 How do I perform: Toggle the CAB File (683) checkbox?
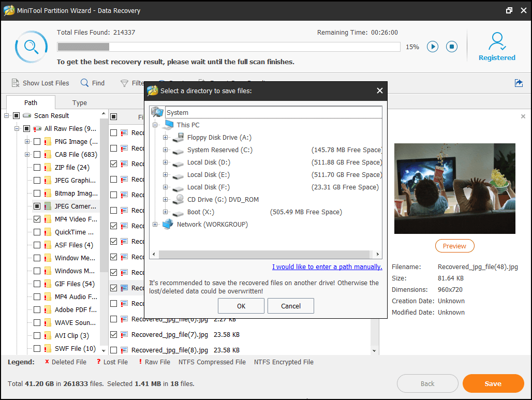[37, 154]
